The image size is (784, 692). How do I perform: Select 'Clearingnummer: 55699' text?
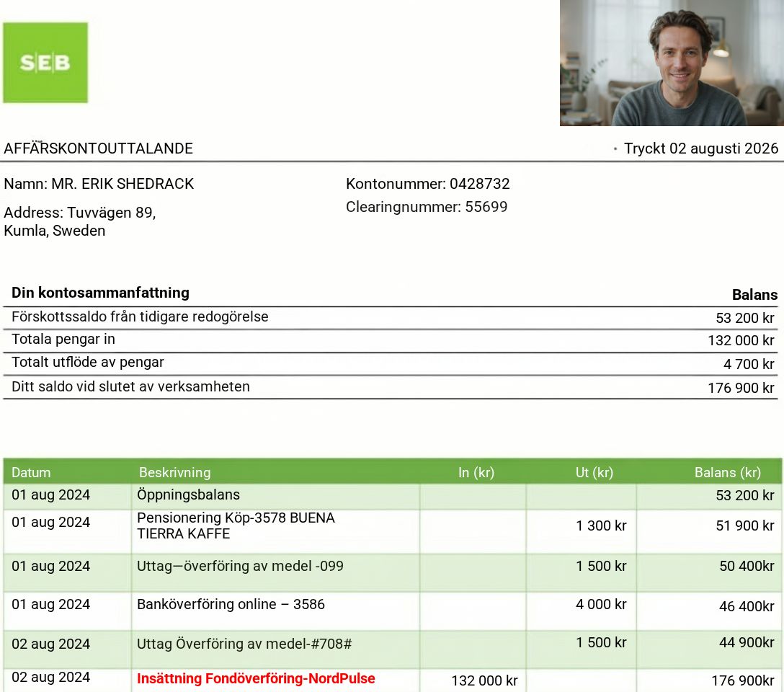[427, 207]
